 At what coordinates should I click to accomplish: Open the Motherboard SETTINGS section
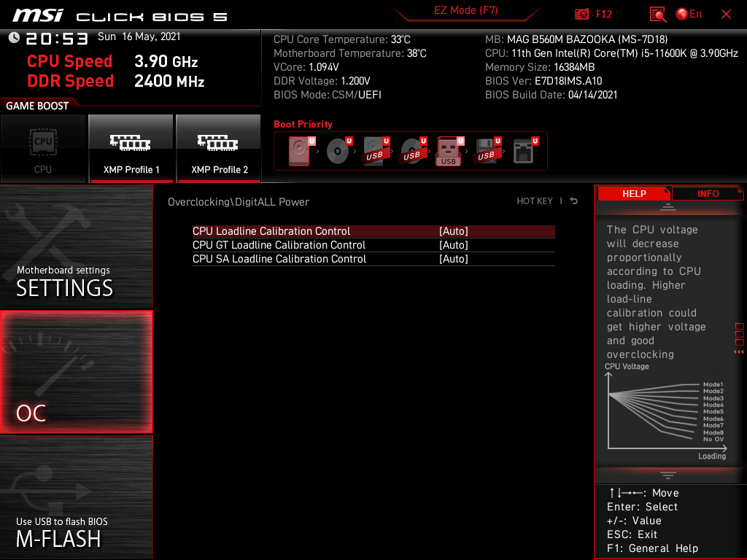76,246
